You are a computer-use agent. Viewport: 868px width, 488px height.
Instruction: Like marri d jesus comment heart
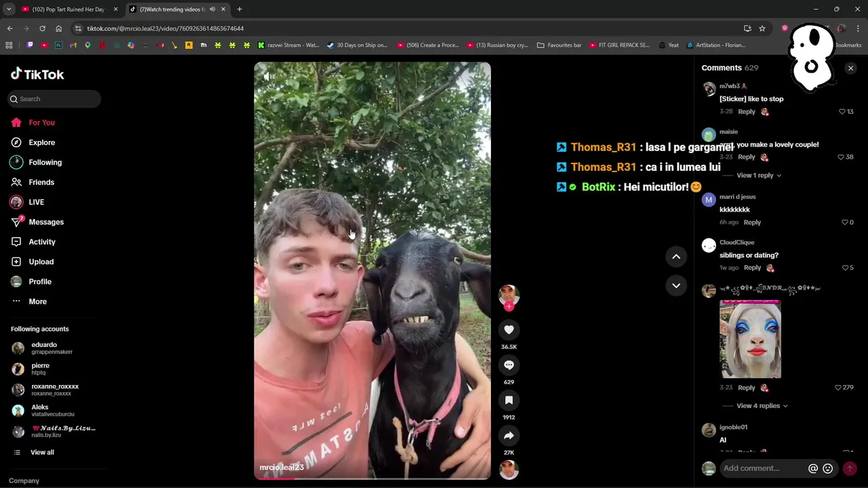[845, 222]
